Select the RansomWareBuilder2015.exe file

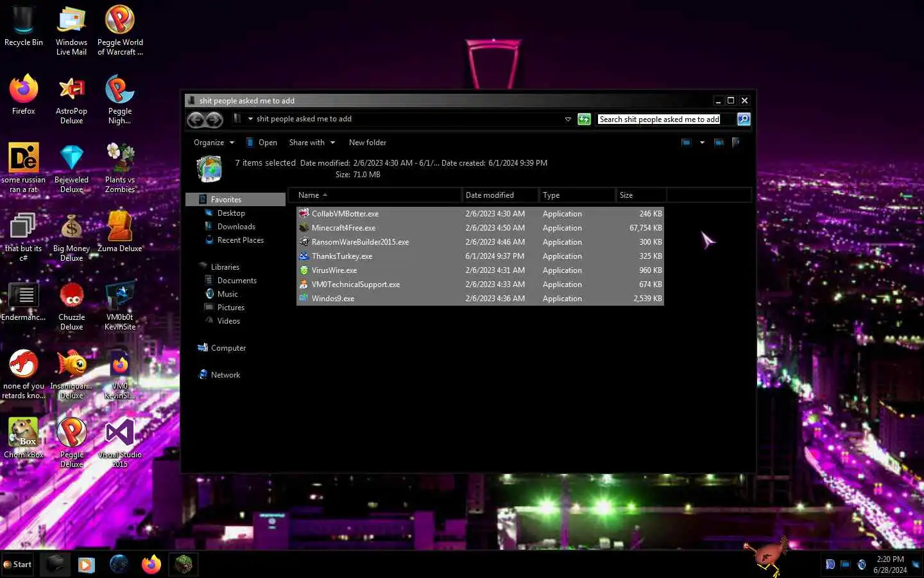(480, 242)
